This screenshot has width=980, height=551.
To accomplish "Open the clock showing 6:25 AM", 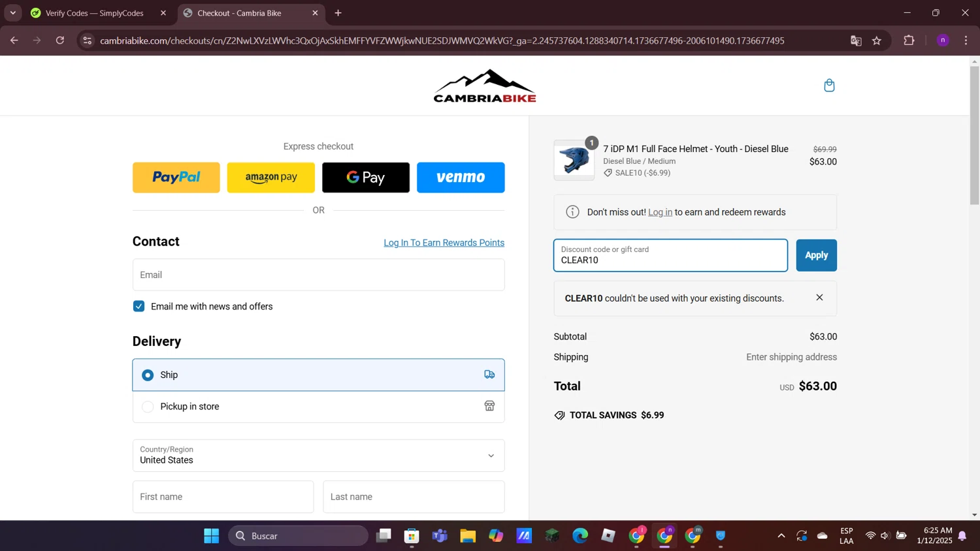I will [934, 536].
